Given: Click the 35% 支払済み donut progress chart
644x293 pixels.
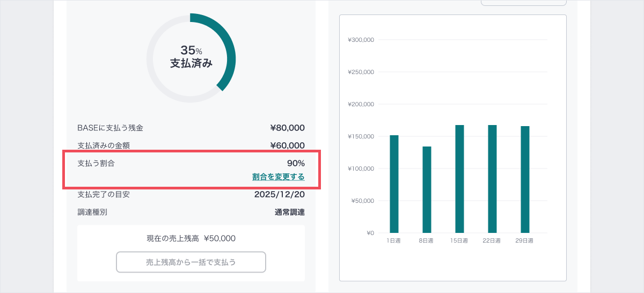Looking at the screenshot, I should click(x=191, y=57).
